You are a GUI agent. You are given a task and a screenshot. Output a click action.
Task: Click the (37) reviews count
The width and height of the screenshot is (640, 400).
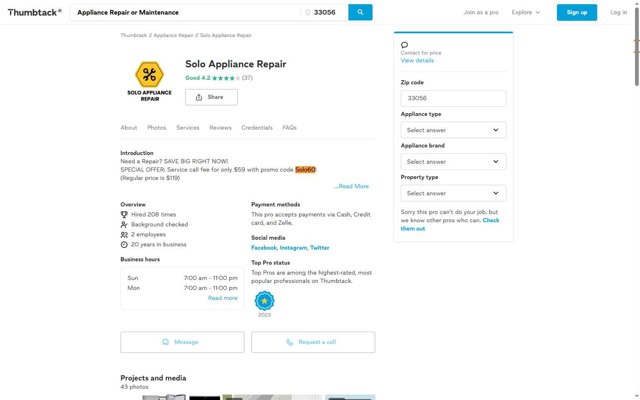click(247, 78)
